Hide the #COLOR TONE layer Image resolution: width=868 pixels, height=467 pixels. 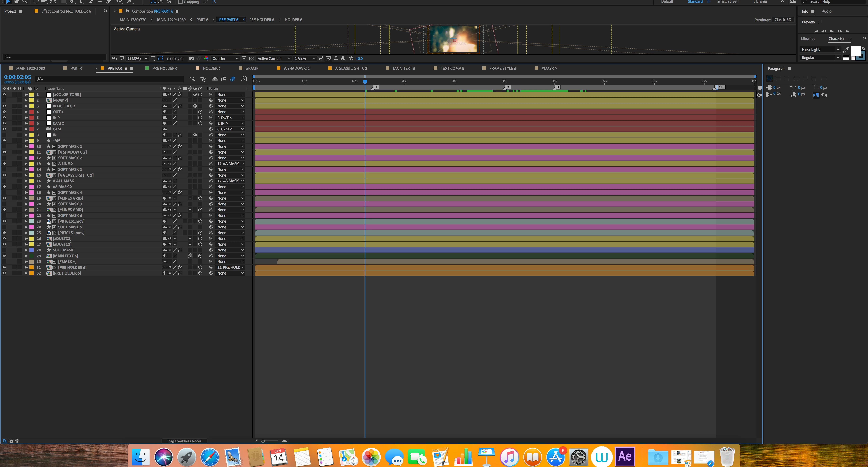pos(4,95)
